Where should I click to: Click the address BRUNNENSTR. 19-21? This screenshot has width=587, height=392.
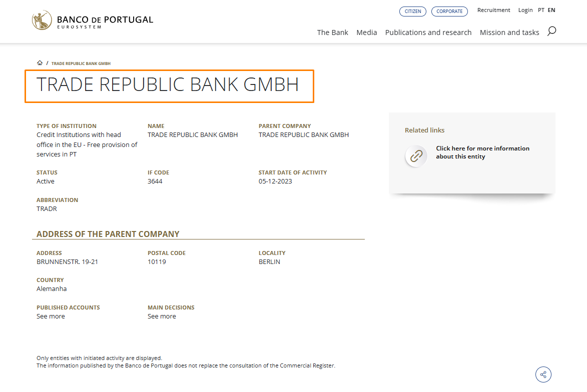(x=68, y=262)
